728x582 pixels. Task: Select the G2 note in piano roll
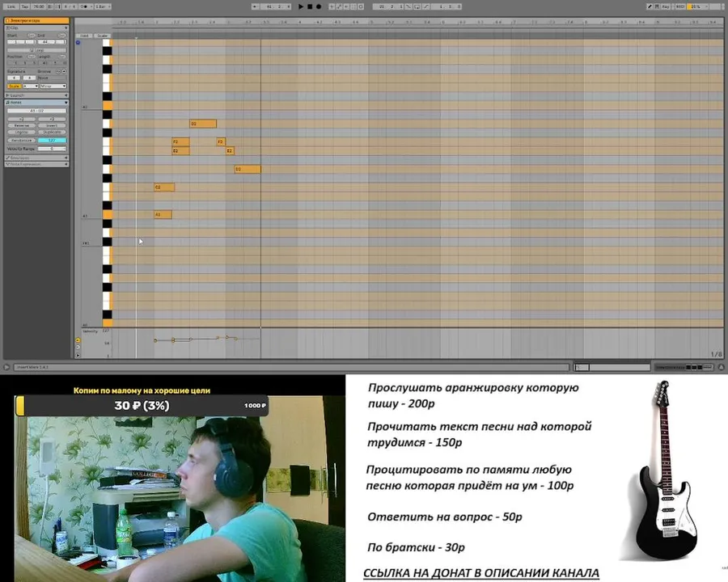[x=203, y=124]
